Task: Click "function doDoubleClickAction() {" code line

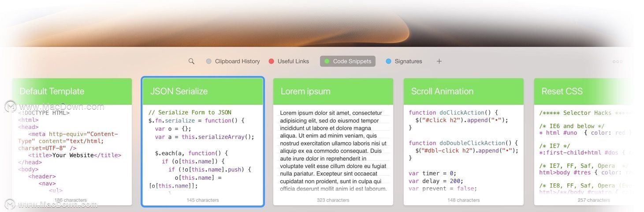Action: (463, 143)
